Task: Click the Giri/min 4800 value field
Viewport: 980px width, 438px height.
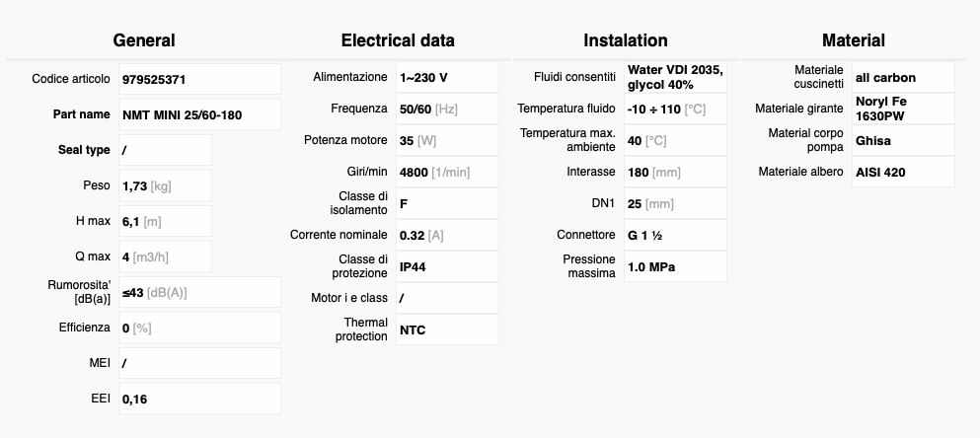Action: tap(447, 172)
